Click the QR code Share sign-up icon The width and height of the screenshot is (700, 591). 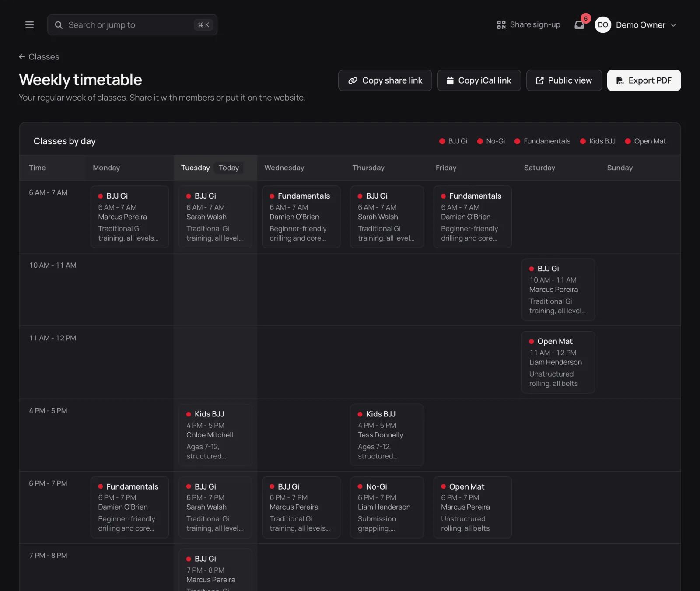coord(501,25)
